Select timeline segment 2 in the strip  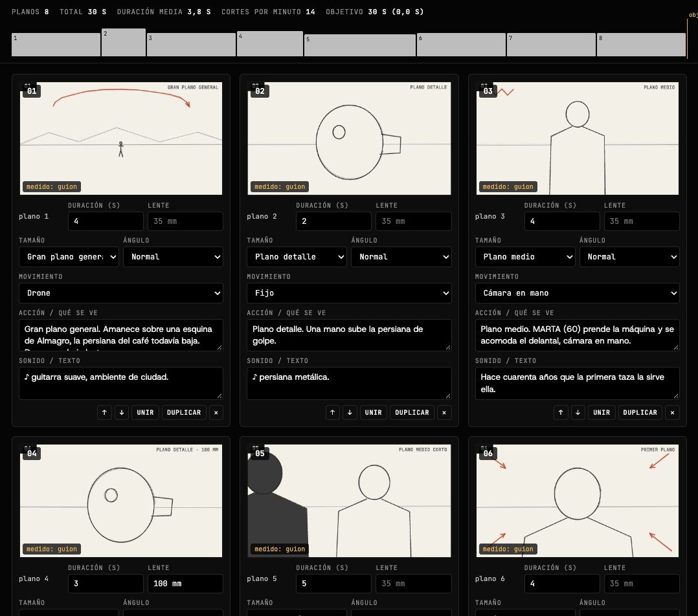point(124,43)
